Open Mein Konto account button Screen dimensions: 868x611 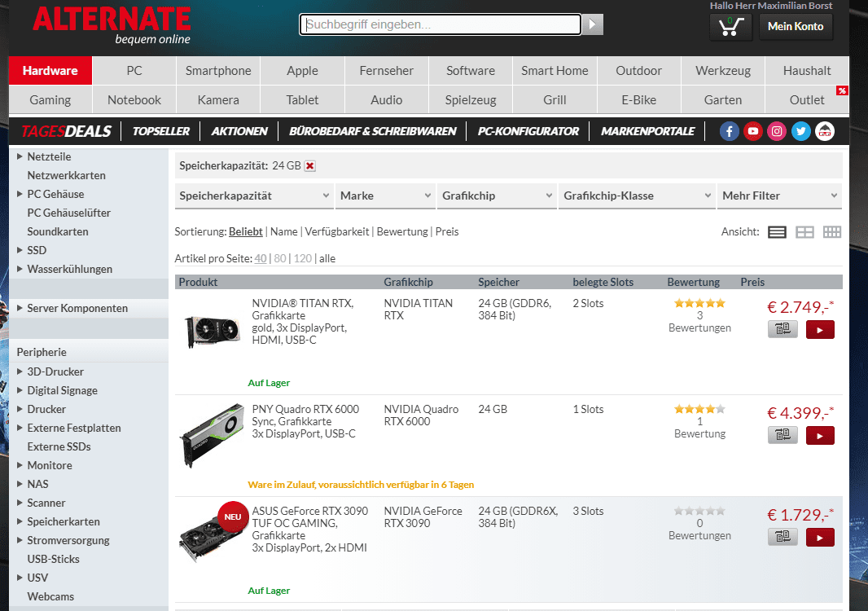[x=796, y=26]
